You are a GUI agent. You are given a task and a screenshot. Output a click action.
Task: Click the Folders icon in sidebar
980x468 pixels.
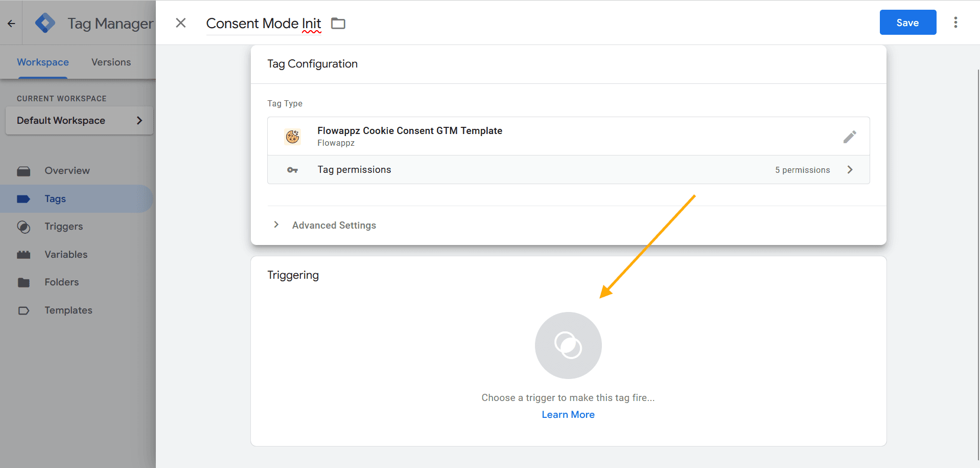(x=24, y=282)
